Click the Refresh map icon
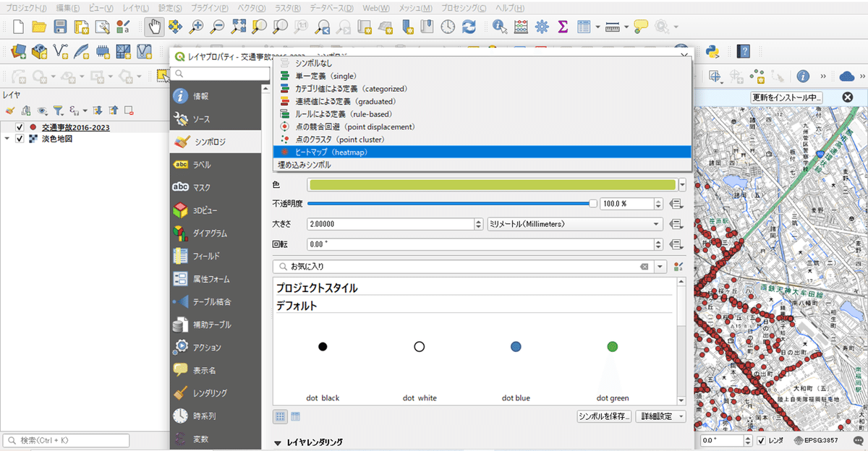The height and width of the screenshot is (451, 868). pyautogui.click(x=469, y=27)
